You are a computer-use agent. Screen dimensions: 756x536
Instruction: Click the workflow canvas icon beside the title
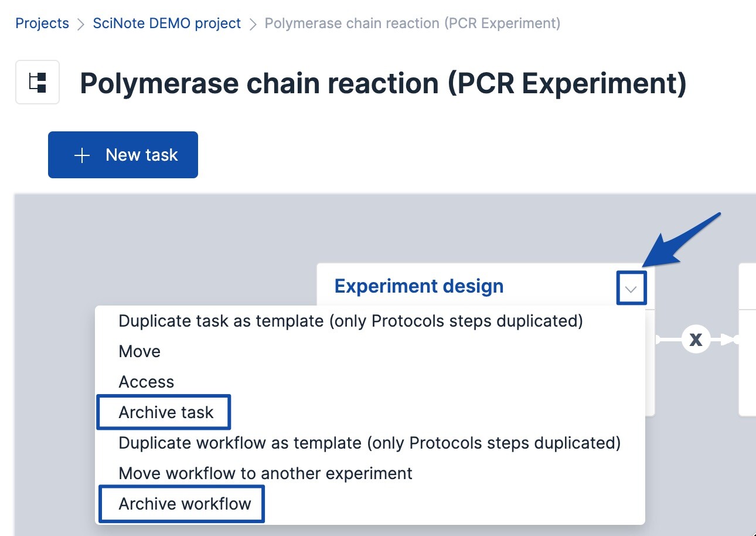pos(38,82)
